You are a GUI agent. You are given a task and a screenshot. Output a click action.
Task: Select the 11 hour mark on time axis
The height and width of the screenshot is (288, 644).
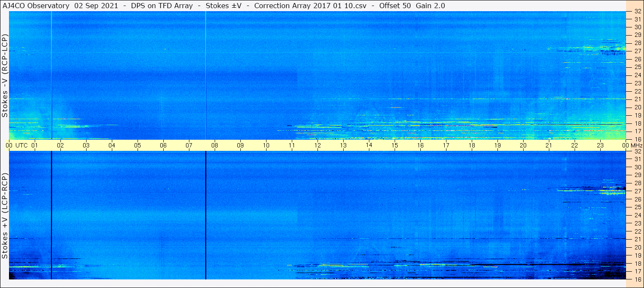click(292, 145)
